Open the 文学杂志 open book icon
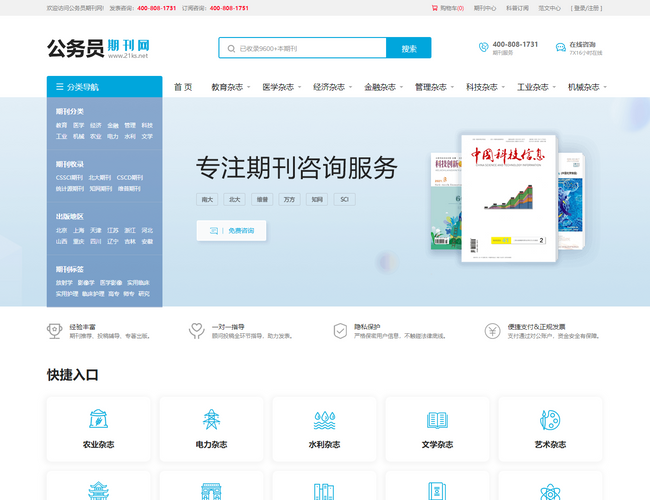Image resolution: width=650 pixels, height=500 pixels. coord(437,420)
